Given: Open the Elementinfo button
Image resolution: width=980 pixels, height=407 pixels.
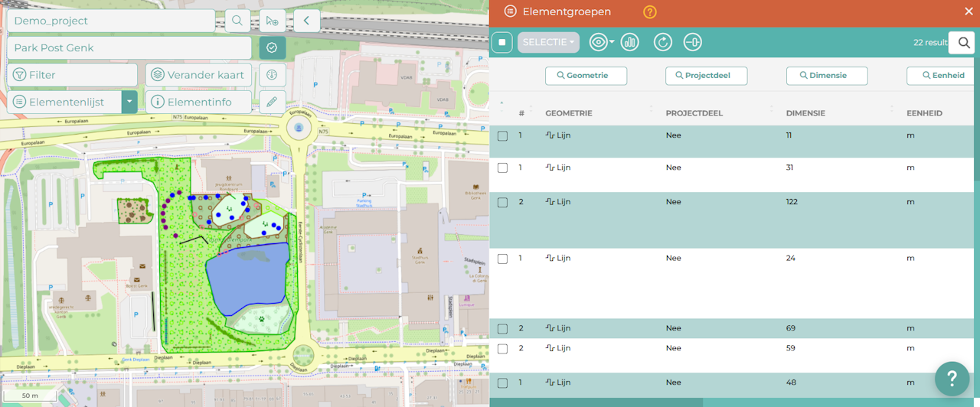Looking at the screenshot, I should click(x=199, y=102).
